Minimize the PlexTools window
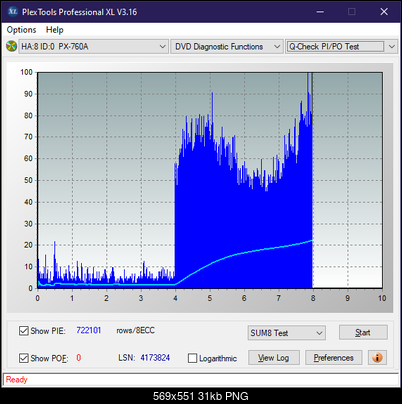Viewport: 402px width, 404px height. [x=320, y=12]
